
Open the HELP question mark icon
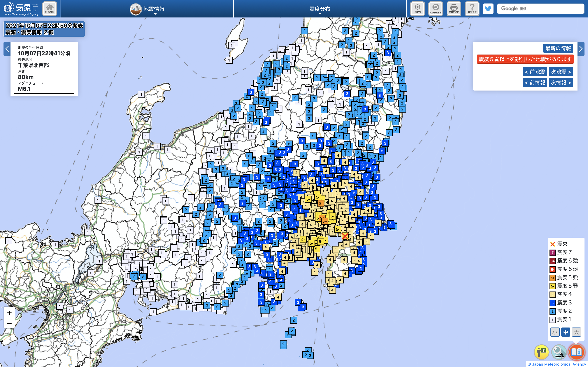472,9
